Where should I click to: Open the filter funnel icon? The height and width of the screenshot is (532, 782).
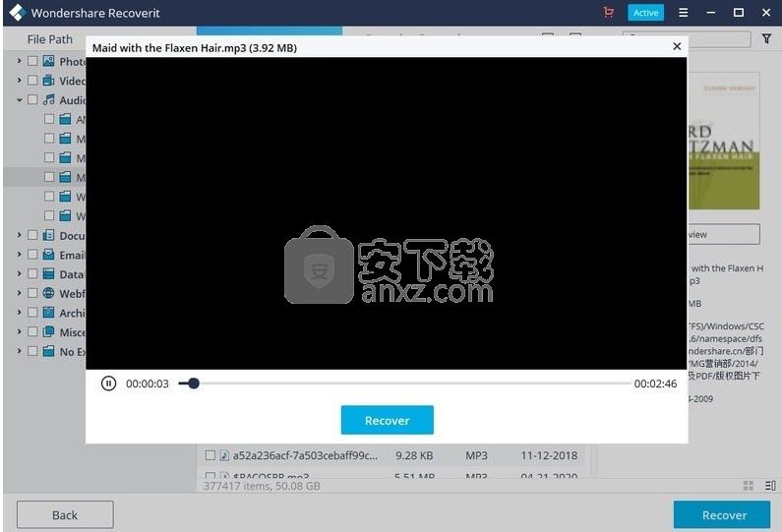[767, 39]
